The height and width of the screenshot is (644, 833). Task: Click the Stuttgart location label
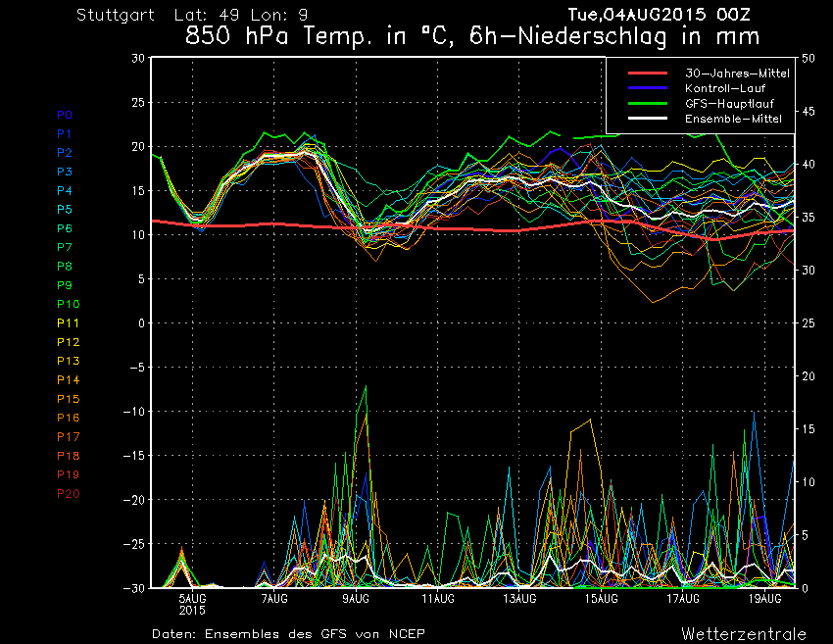click(116, 15)
